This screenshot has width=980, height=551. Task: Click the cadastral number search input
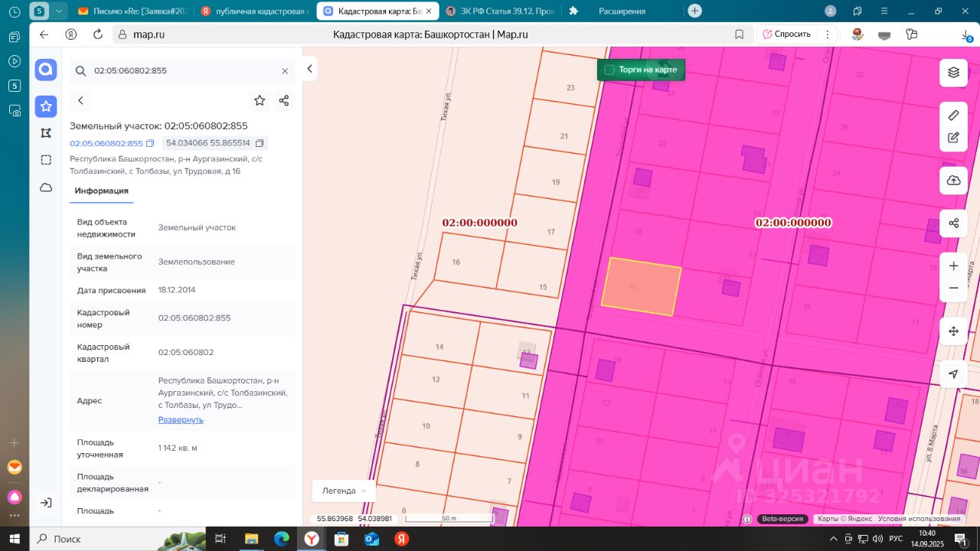[x=180, y=70]
